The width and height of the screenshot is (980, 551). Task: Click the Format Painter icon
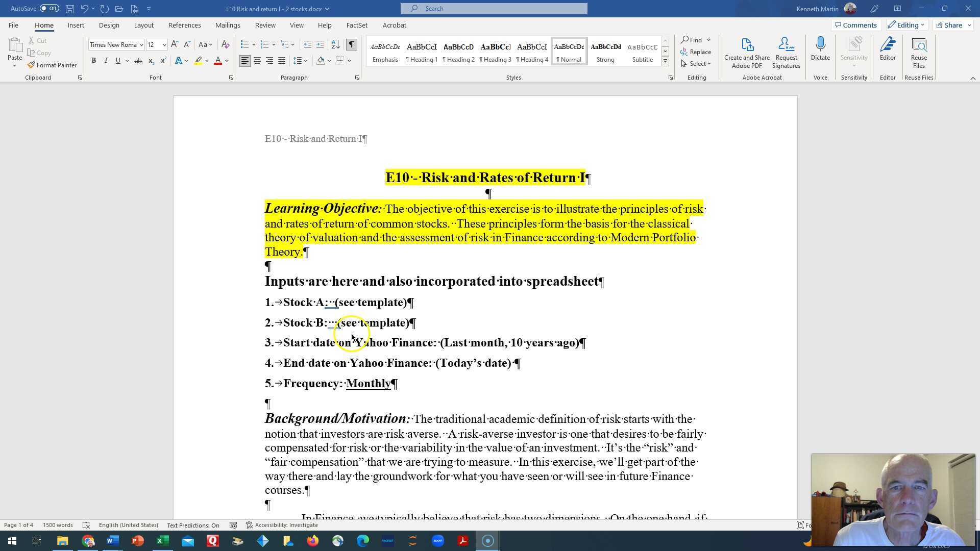tap(32, 65)
